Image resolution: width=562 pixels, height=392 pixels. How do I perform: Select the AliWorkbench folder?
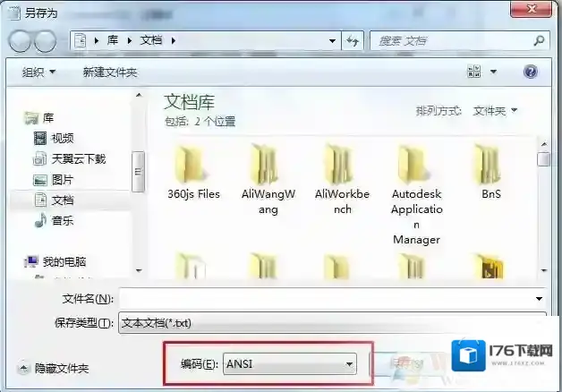tap(342, 179)
